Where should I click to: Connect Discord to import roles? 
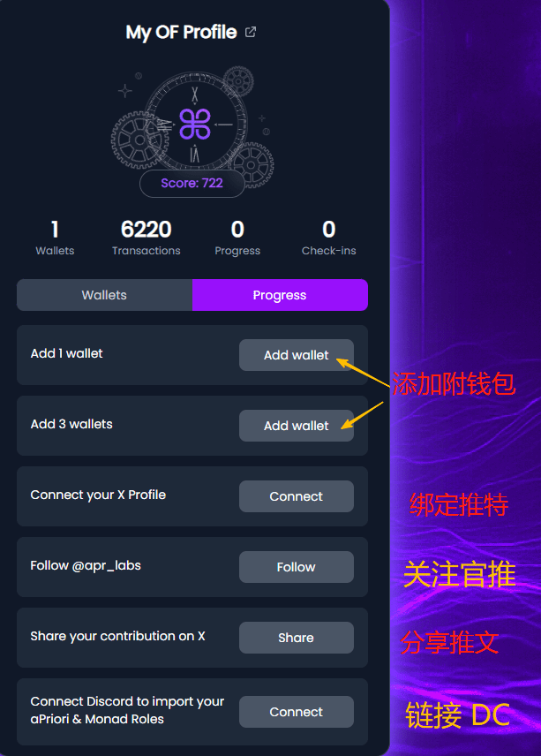coord(297,712)
